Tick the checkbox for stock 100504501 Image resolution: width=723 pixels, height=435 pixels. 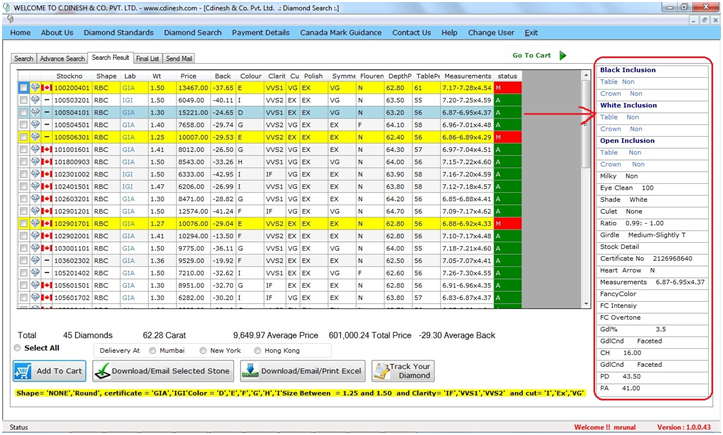point(24,125)
